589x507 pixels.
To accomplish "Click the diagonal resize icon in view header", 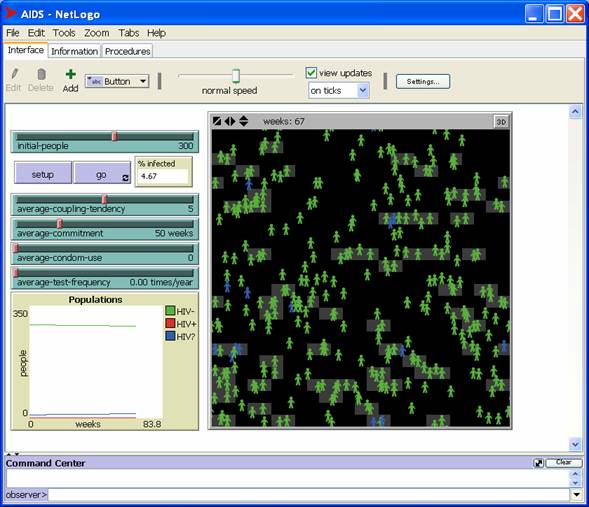I will pos(217,121).
